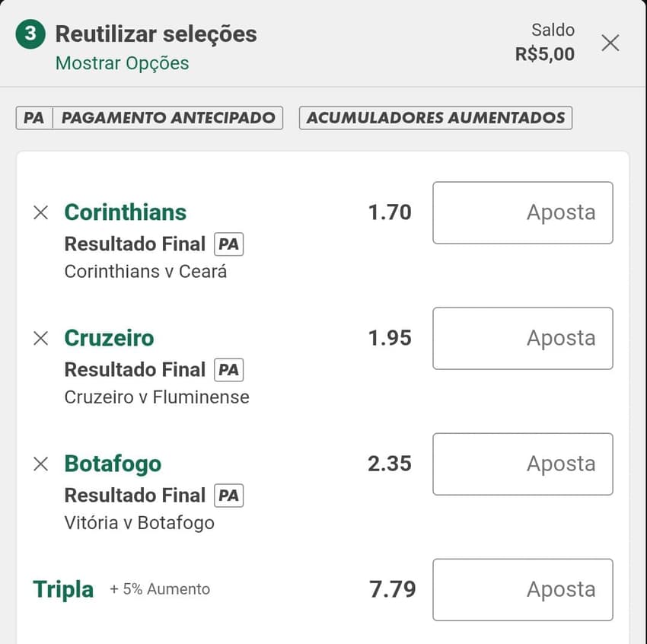
Task: Toggle the Tripla accumulator option
Action: click(62, 588)
